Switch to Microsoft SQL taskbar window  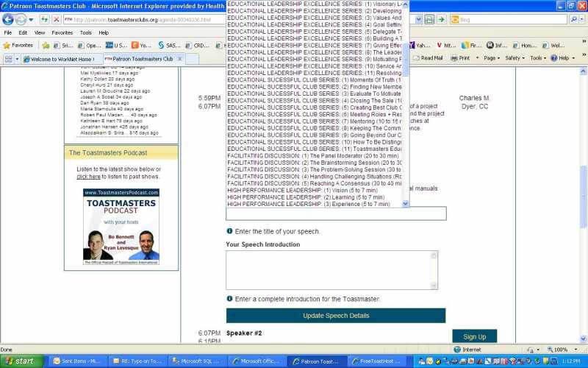click(196, 361)
